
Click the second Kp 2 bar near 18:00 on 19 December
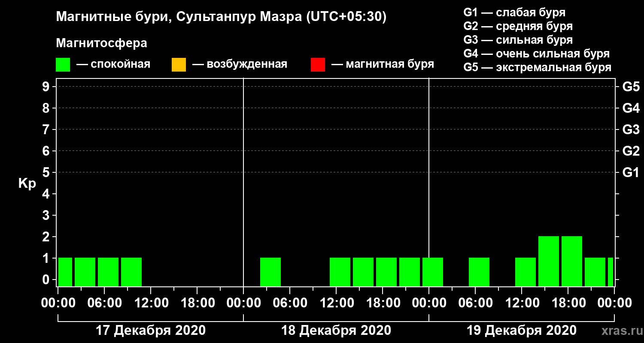click(x=572, y=261)
